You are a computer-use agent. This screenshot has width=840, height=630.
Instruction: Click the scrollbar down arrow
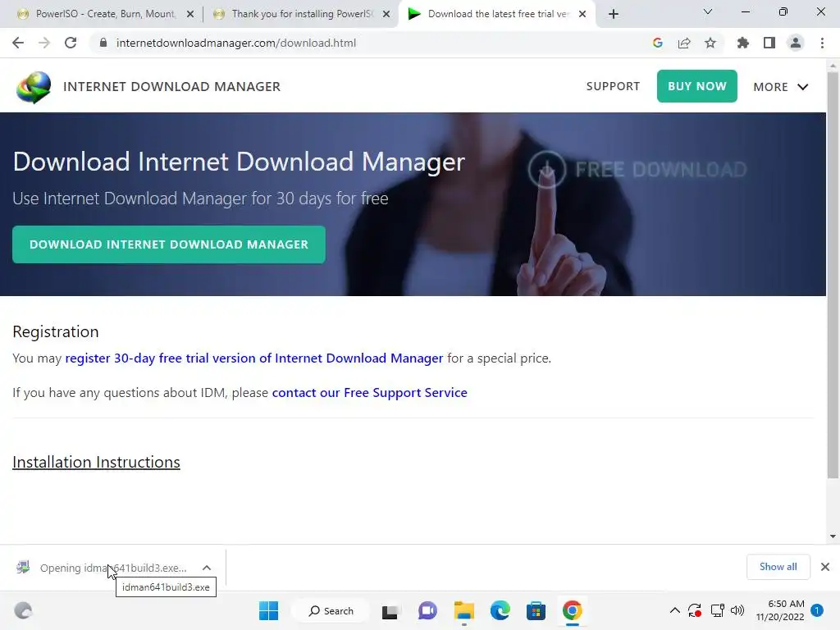(833, 536)
